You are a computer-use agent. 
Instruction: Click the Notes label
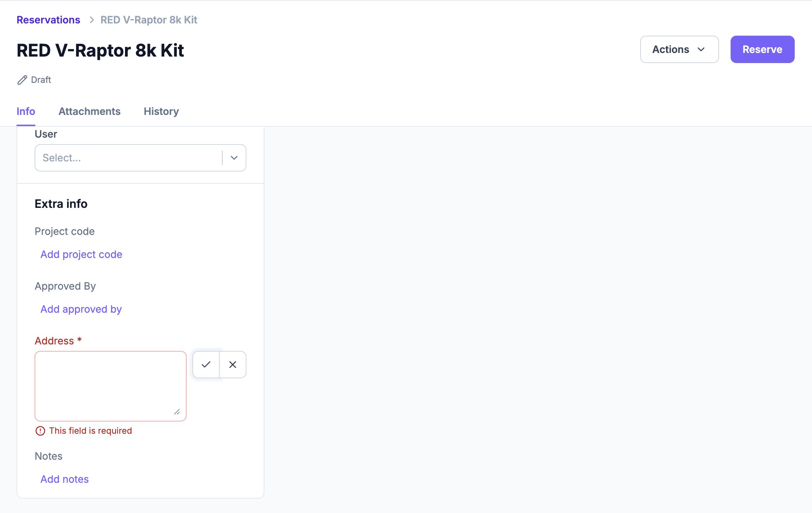click(49, 456)
